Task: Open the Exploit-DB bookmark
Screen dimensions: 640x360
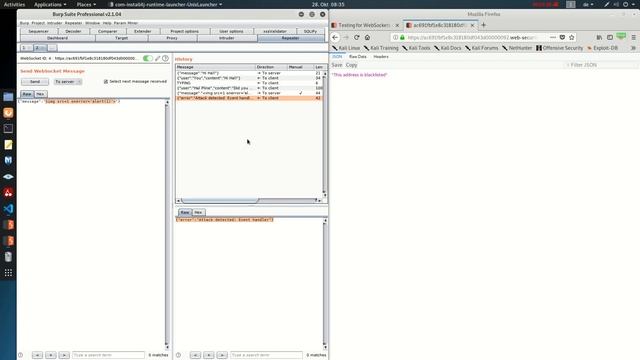Action: [602, 48]
